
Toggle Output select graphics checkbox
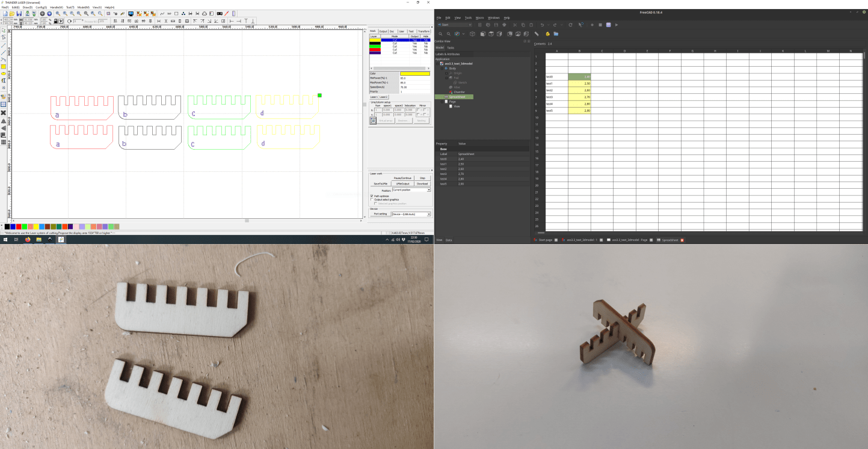(x=372, y=200)
